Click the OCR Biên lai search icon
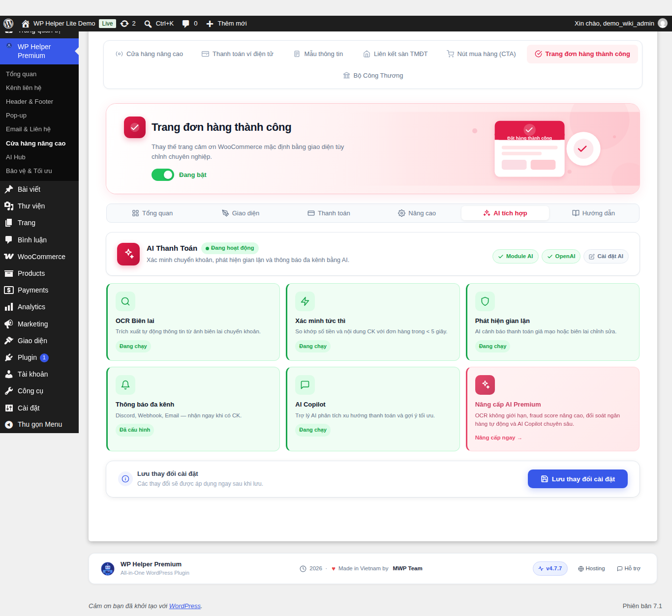Image resolution: width=672 pixels, height=616 pixels. 125,301
